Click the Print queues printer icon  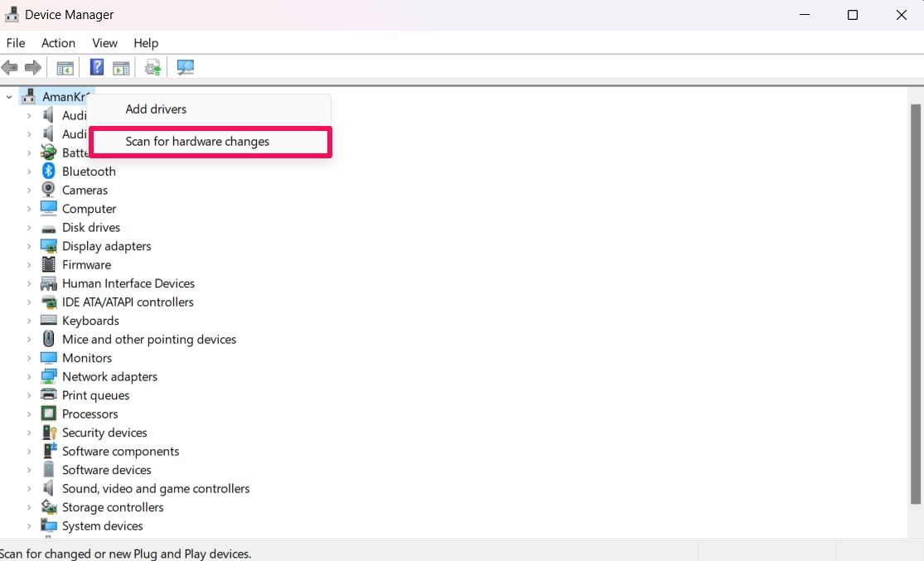coord(48,394)
